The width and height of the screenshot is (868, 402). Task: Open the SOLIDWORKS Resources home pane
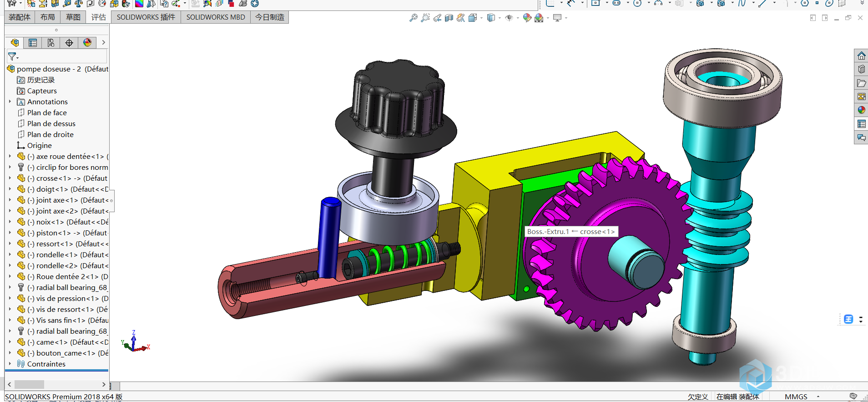[x=861, y=56]
